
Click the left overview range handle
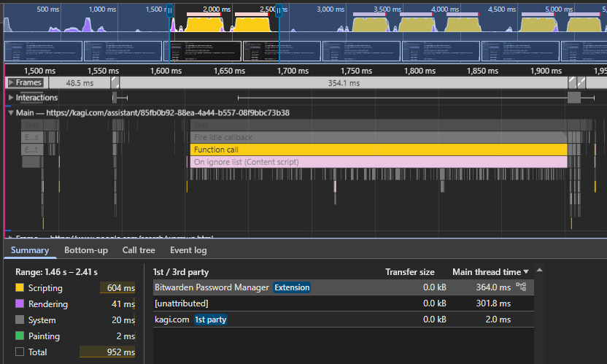pos(169,11)
